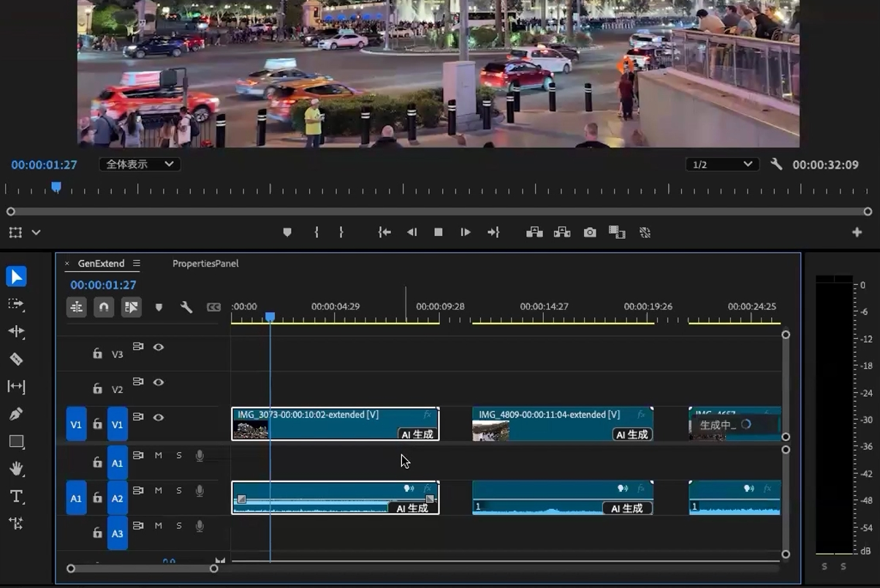Toggle snap in timeline magnet button
Screen dimensions: 880x588
104,308
